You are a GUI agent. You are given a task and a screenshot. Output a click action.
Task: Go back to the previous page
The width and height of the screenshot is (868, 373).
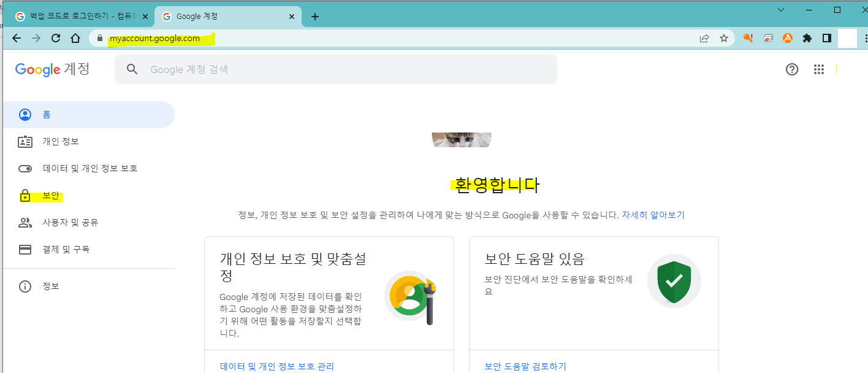[17, 38]
